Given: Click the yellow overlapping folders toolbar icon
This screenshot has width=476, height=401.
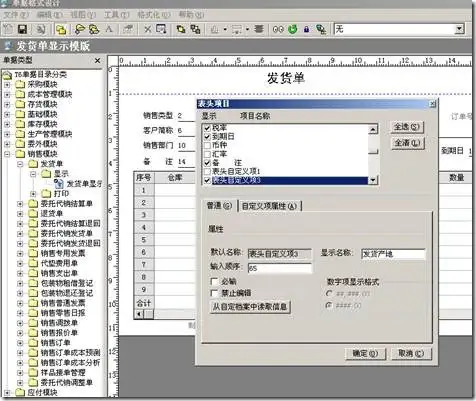Looking at the screenshot, I should coord(61,30).
